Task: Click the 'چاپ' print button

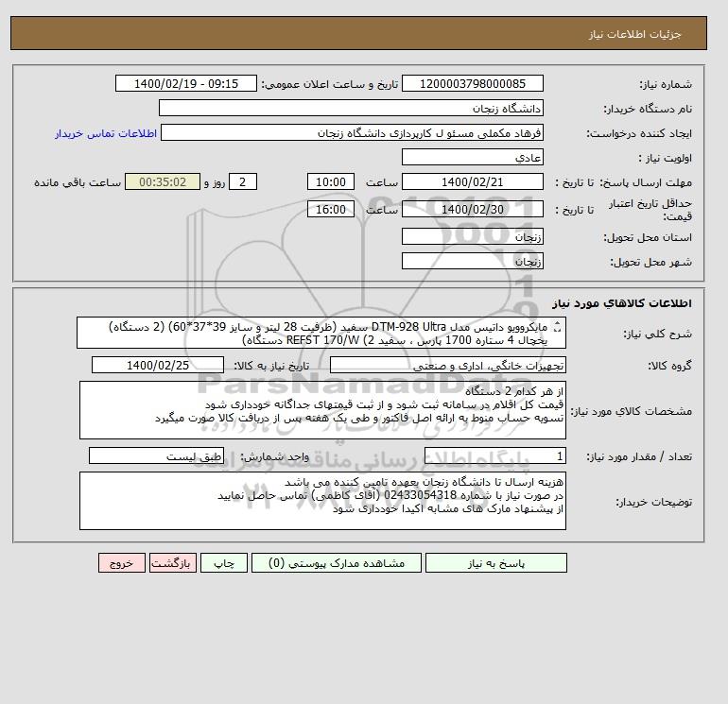Action: coord(224,563)
